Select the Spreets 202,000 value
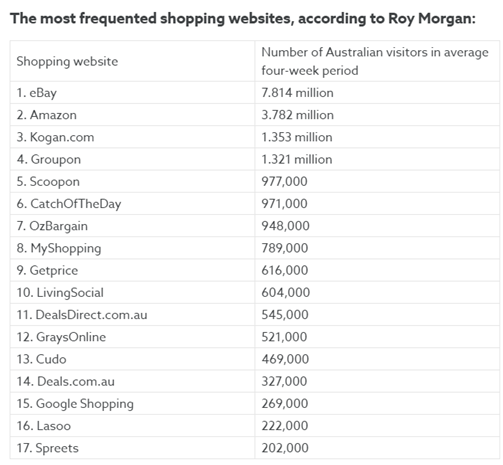 tap(285, 448)
